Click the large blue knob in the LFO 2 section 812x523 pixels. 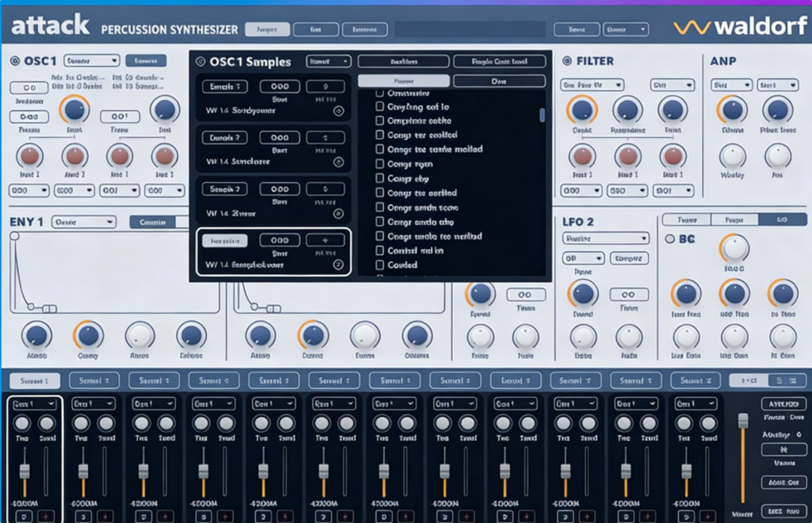pos(583,293)
